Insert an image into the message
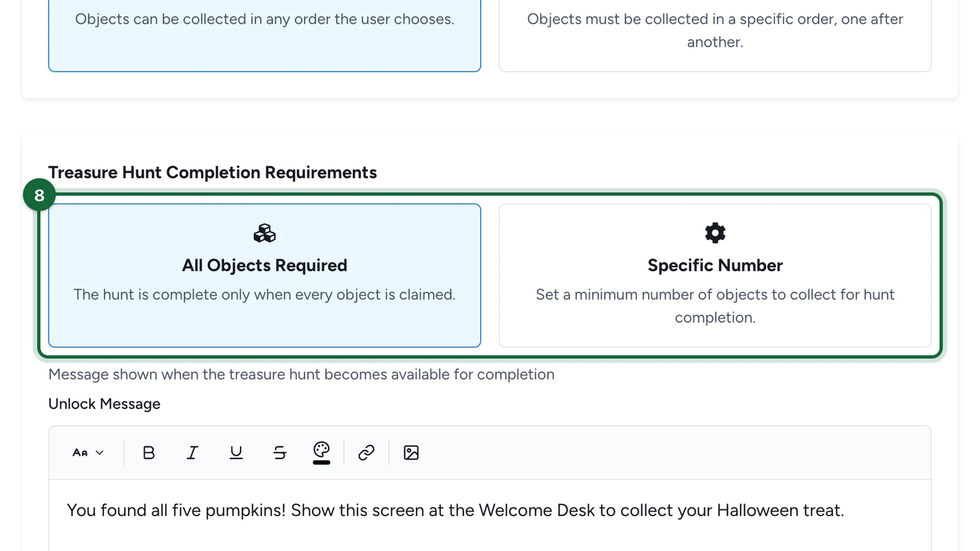Screen dimensions: 980x551 point(411,452)
